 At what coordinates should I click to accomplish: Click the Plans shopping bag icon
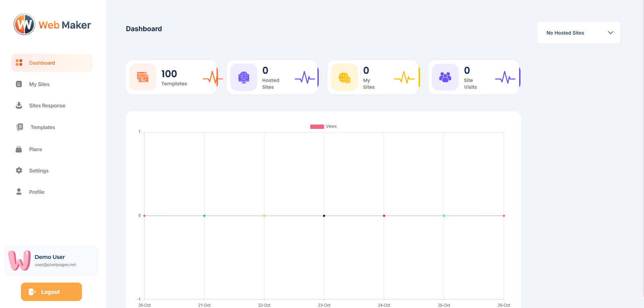tap(19, 149)
